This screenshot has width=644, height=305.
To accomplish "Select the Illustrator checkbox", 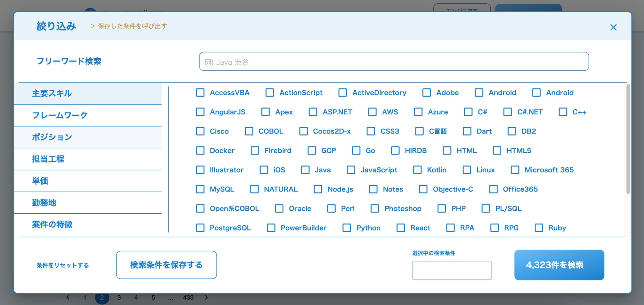I will (x=200, y=170).
